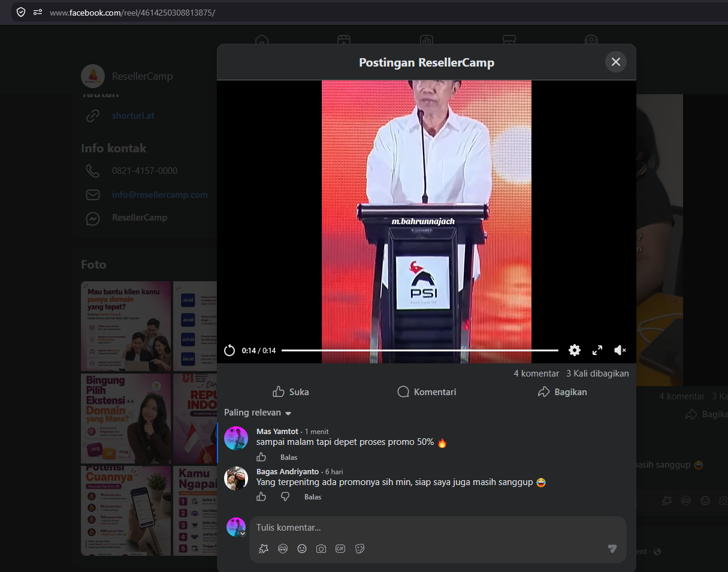This screenshot has height=572, width=728.
Task: Unmute the video sound
Action: point(620,350)
